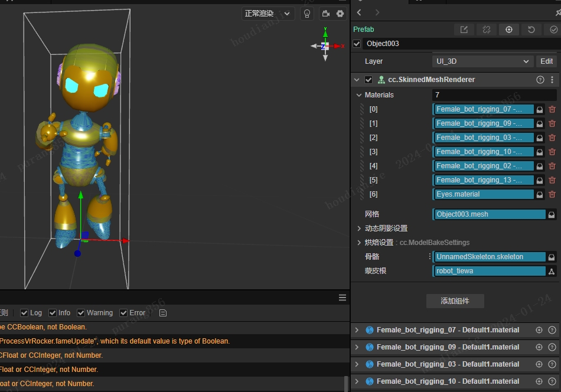
Task: Click the Materials count field
Action: click(494, 95)
